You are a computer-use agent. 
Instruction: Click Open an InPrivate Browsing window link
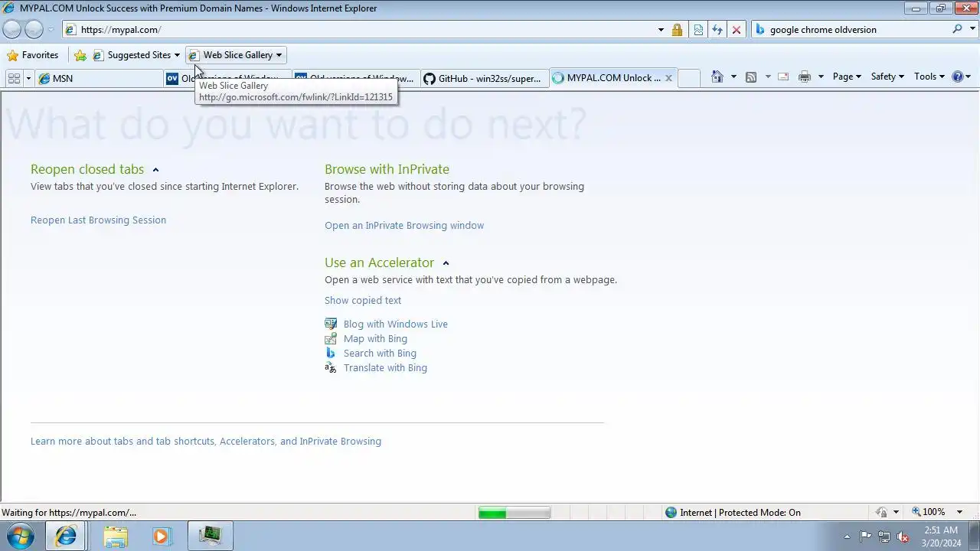click(x=404, y=226)
